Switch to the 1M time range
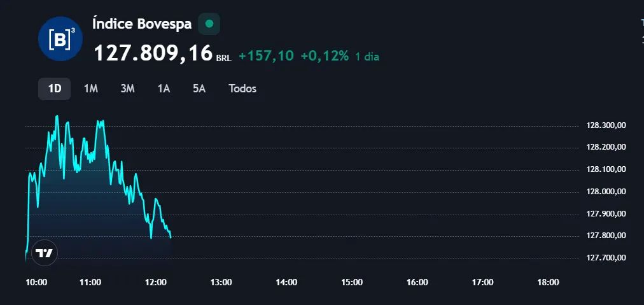 pyautogui.click(x=91, y=89)
